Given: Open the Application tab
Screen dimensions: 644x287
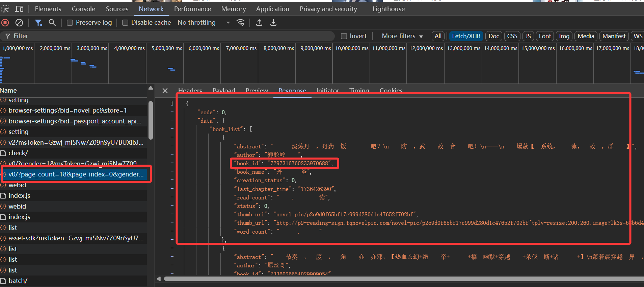Looking at the screenshot, I should 273,9.
